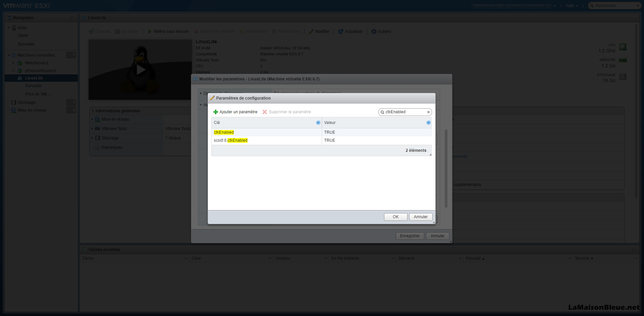This screenshot has width=644, height=316.
Task: Click the Interrompre toolbar button
Action: (x=253, y=31)
